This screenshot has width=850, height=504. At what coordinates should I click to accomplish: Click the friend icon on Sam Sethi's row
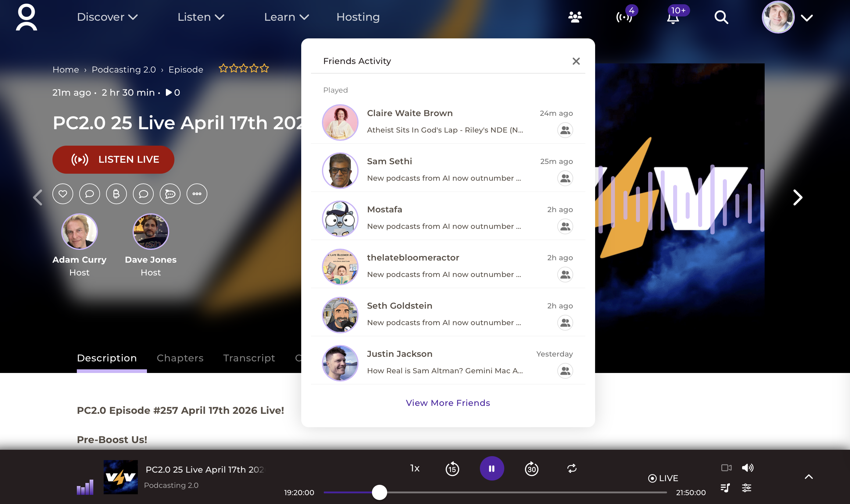(565, 178)
